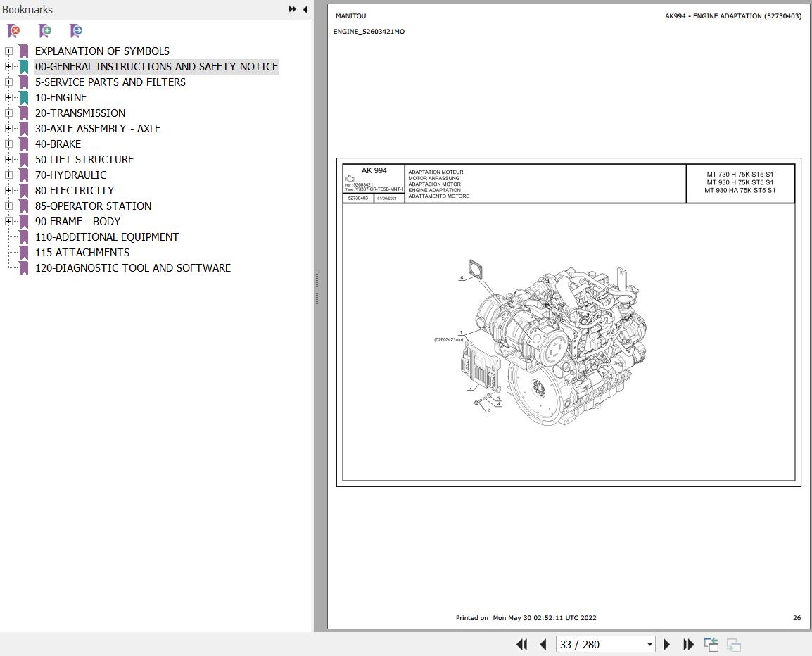The image size is (812, 656).
Task: Open 110-ADDITIONAL EQUIPMENT bookmark
Action: click(x=107, y=237)
